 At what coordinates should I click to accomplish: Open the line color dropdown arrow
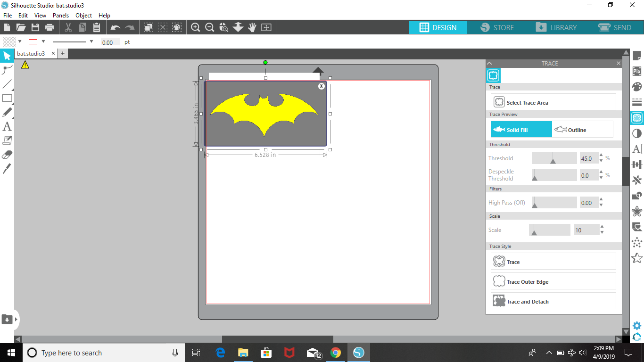click(x=43, y=41)
